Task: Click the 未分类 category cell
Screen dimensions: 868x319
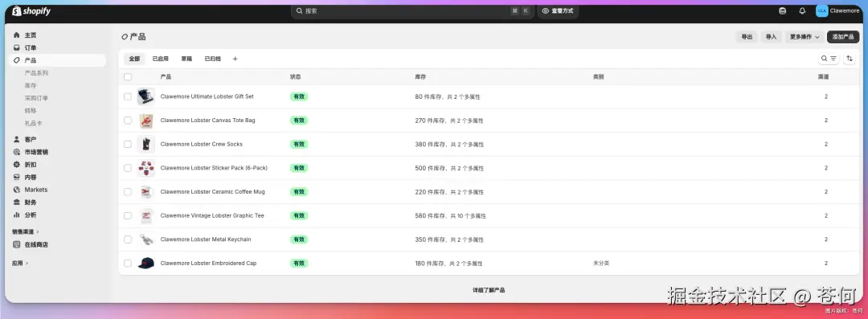Action: (601, 263)
